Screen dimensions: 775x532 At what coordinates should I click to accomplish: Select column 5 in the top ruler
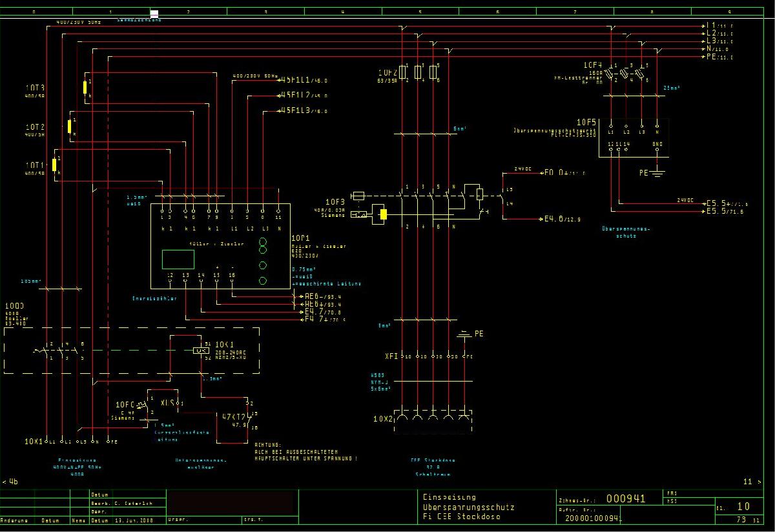[420, 12]
